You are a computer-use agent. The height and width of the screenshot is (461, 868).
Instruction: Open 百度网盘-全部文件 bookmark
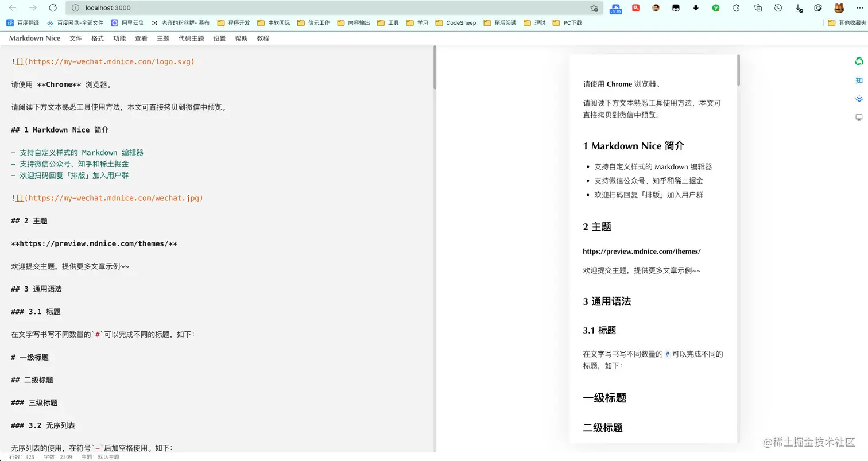75,23
